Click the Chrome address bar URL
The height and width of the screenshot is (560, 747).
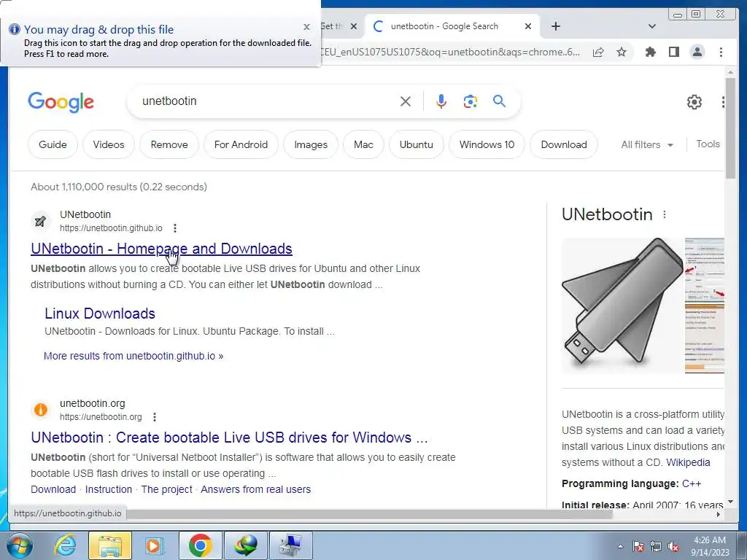coord(452,52)
